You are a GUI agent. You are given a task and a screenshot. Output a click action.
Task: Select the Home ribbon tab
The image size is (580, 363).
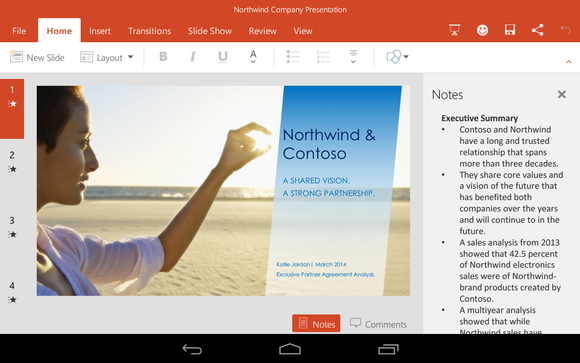tap(59, 31)
